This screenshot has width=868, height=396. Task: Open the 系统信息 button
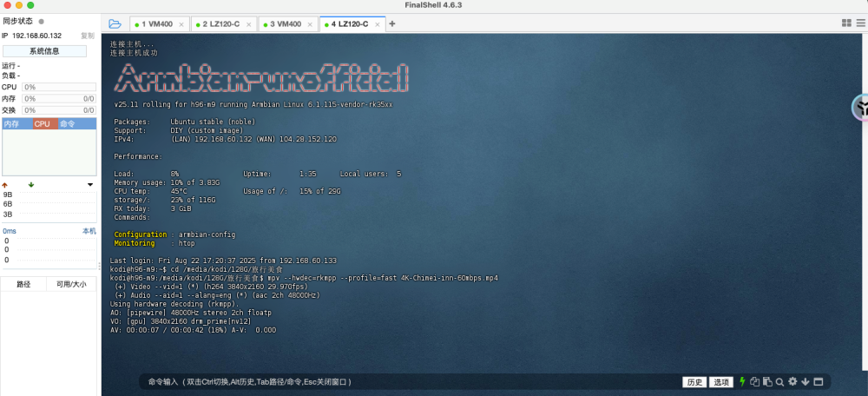tap(44, 51)
